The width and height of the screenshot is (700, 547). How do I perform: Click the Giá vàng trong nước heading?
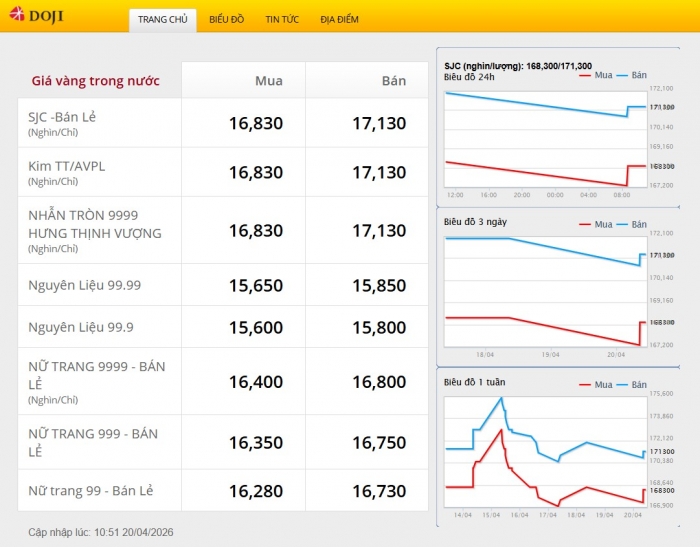[x=95, y=81]
